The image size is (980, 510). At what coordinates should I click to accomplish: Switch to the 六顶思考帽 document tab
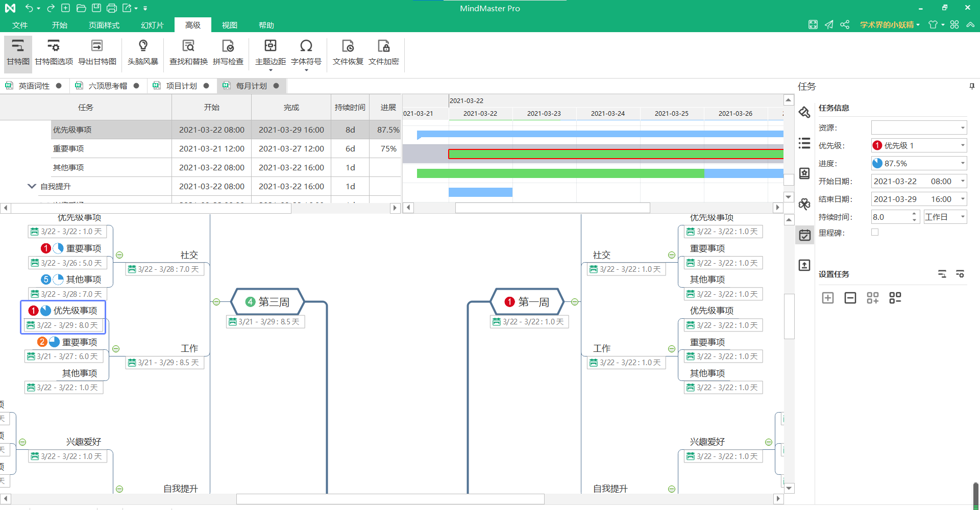point(108,86)
